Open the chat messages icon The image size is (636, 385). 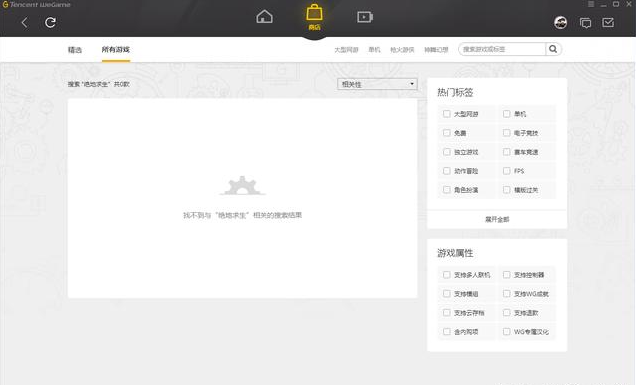click(x=585, y=23)
